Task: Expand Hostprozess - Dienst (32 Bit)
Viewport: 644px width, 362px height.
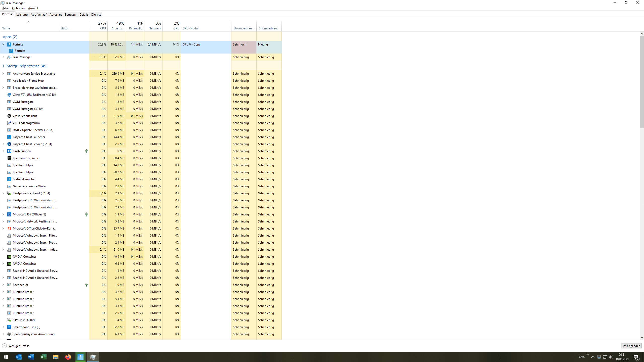Action: pyautogui.click(x=3, y=193)
